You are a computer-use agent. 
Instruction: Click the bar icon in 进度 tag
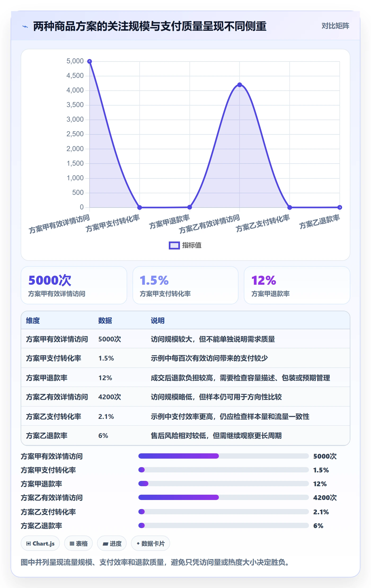pos(105,544)
